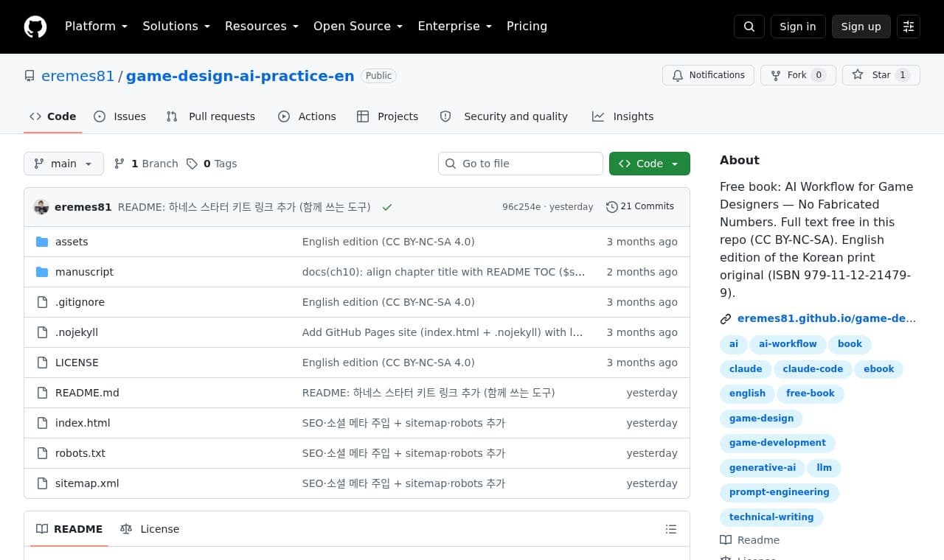Click the manuscript folder icon
This screenshot has width=944, height=560.
pyautogui.click(x=42, y=272)
